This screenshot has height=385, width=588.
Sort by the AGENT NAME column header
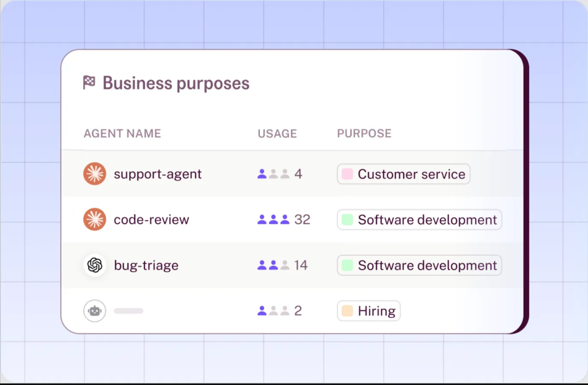[x=122, y=134]
